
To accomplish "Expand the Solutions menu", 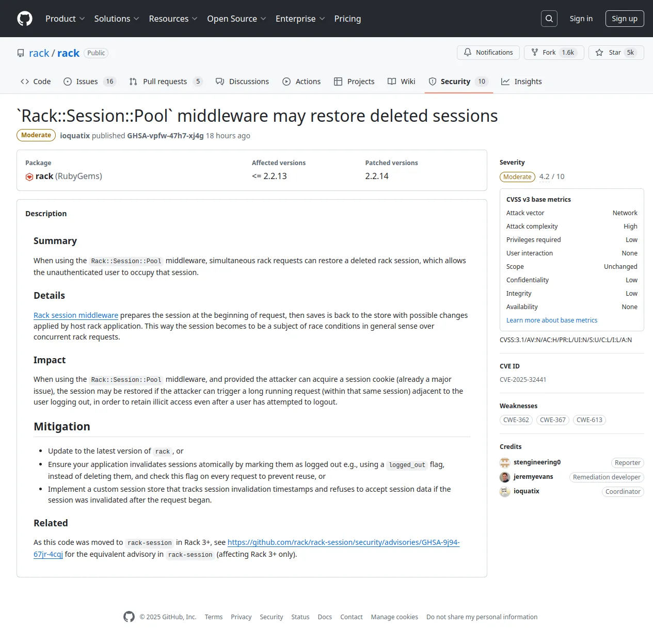I will [117, 19].
